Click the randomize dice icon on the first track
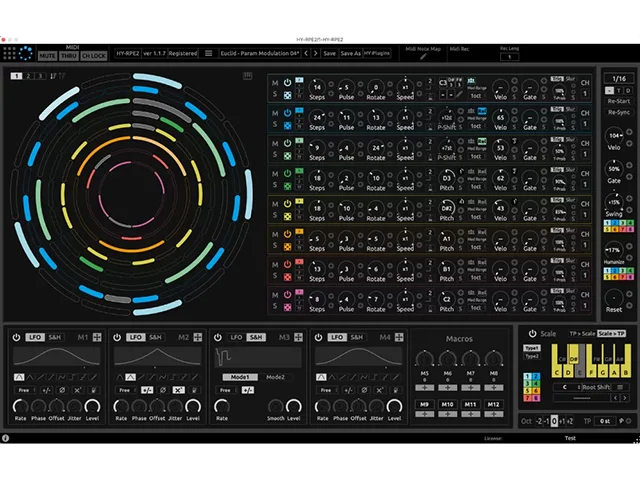 pos(287,95)
